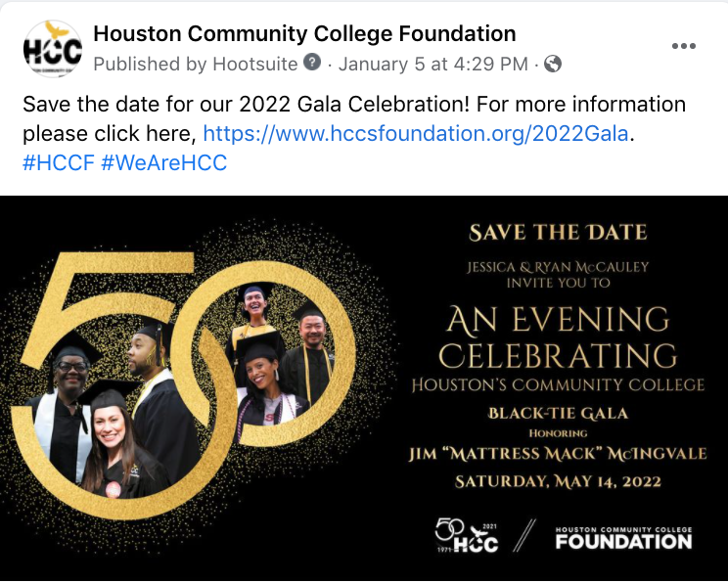Click the Save The Date heading
728x583 pixels.
click(558, 233)
